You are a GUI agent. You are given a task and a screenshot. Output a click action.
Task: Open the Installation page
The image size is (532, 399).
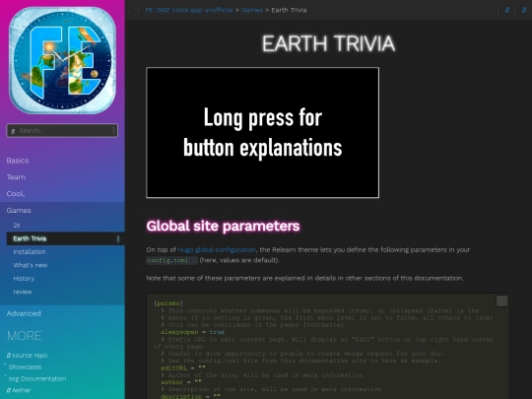click(x=30, y=252)
